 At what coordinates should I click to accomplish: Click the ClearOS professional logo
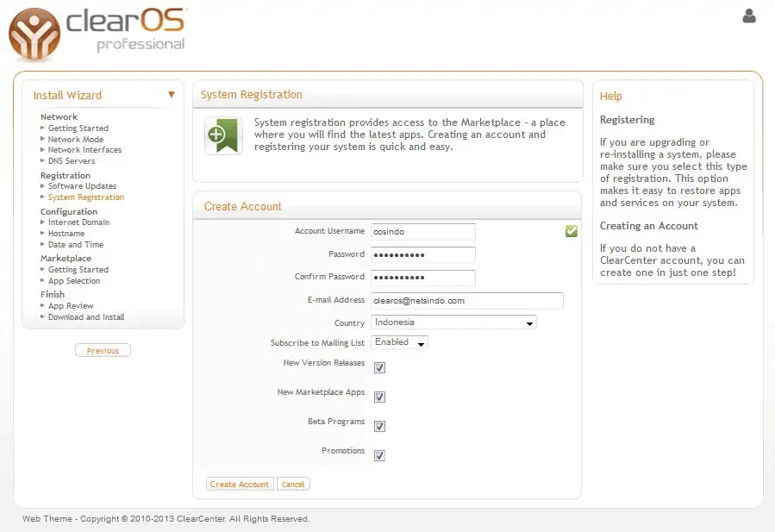(97, 33)
